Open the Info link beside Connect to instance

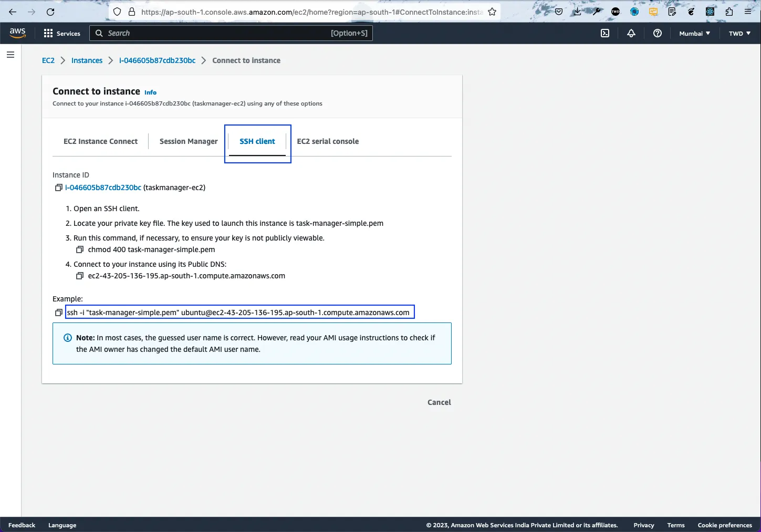tap(150, 92)
